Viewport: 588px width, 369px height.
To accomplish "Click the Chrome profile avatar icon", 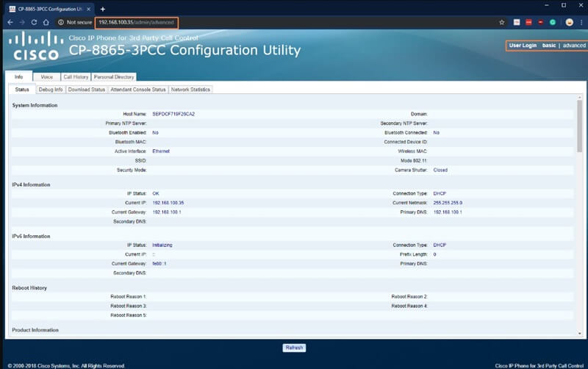I will [569, 22].
